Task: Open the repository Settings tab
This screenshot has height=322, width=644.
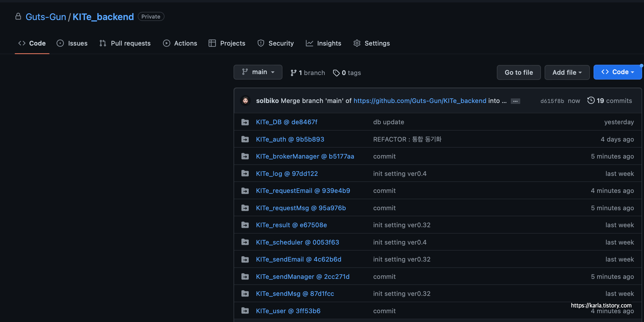Action: click(x=372, y=43)
